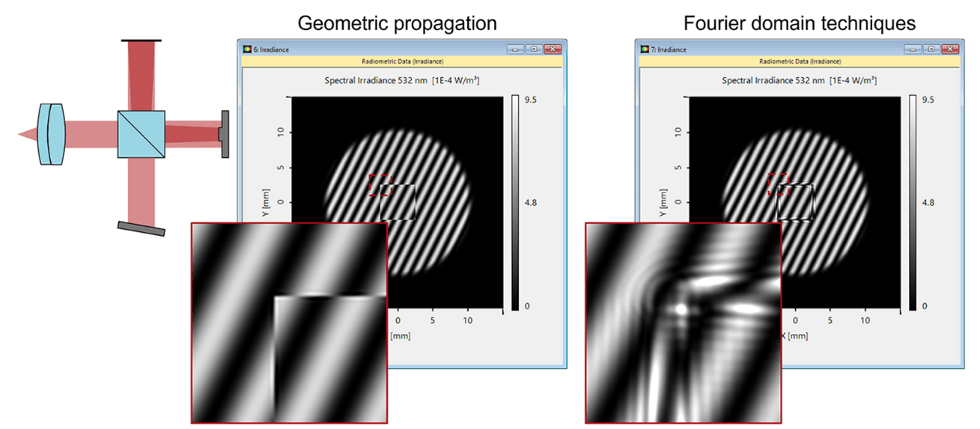Click the app icon in the 6: Irradiance title bar
980x429 pixels.
(x=247, y=49)
